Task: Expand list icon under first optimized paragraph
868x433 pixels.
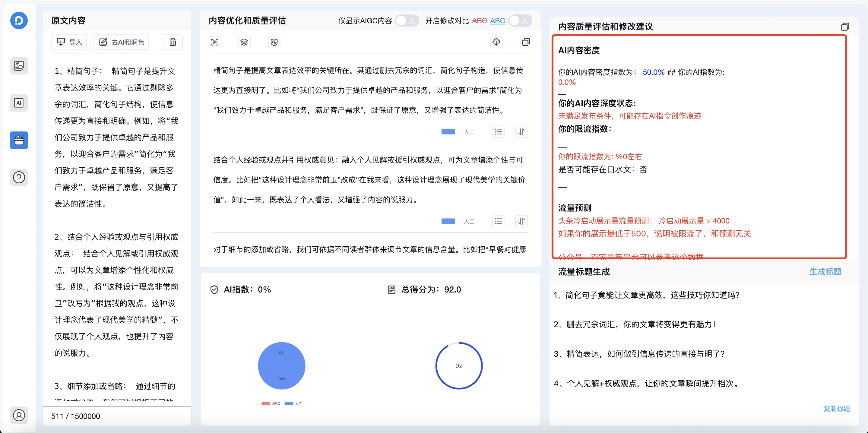Action: (498, 132)
